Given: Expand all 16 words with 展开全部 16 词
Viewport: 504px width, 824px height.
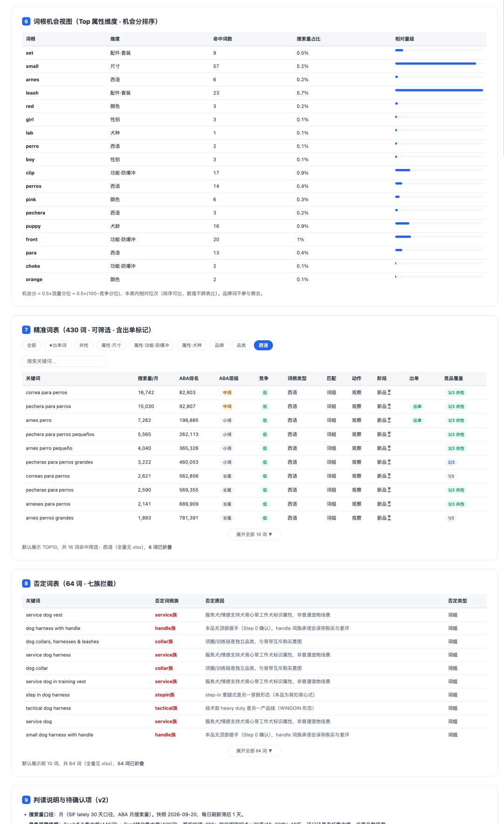Looking at the screenshot, I should pyautogui.click(x=254, y=535).
